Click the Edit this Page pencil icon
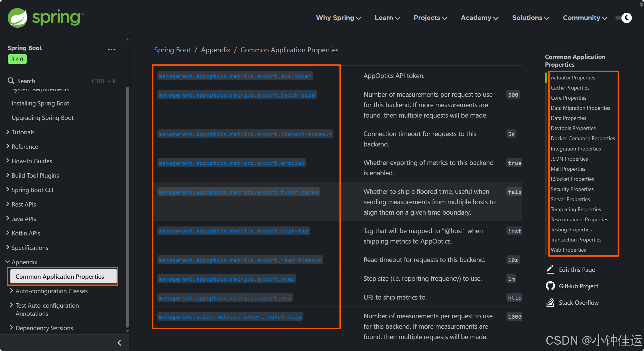Viewport: 644px width, 351px height. (550, 269)
